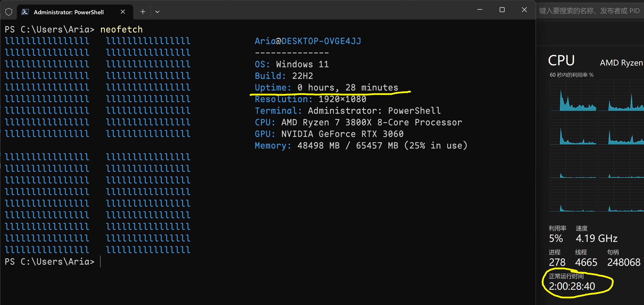The height and width of the screenshot is (305, 644).
Task: Click the neofetch command text in the terminal
Action: click(x=121, y=29)
